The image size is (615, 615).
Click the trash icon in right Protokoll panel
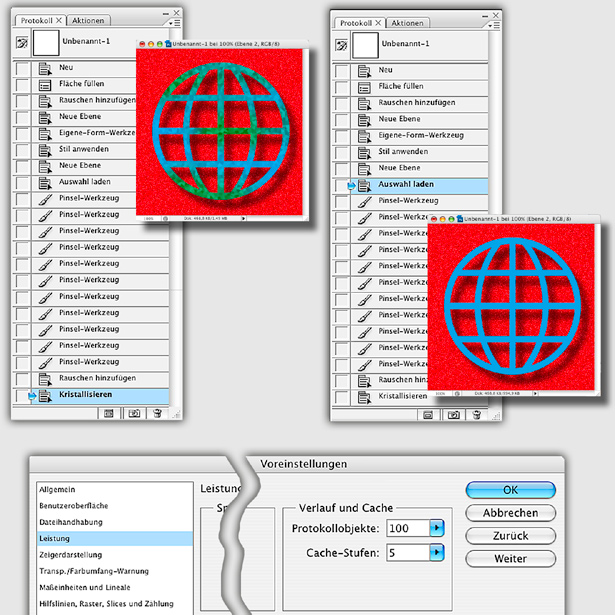point(477,415)
